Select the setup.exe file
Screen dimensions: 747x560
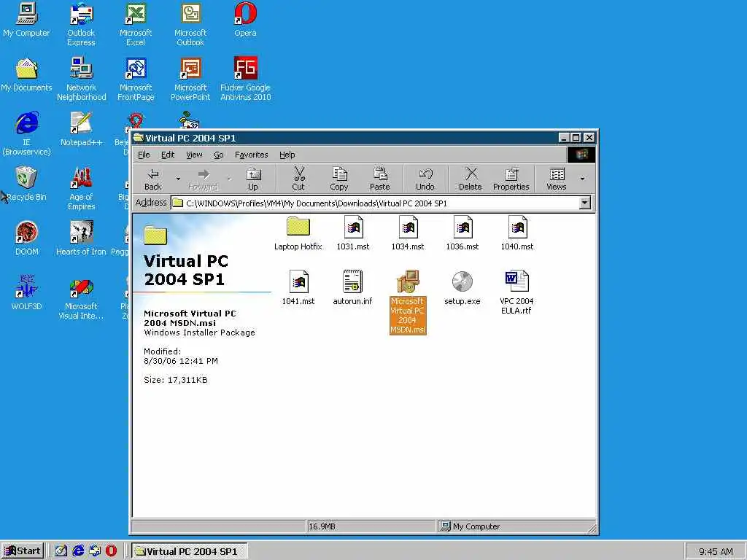[x=462, y=287]
